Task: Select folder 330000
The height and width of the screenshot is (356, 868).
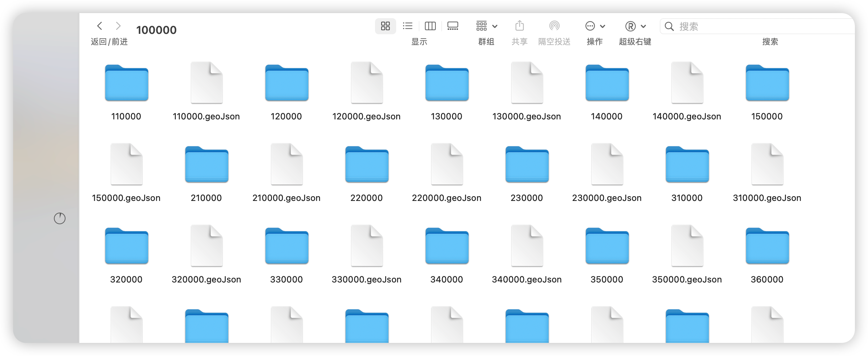Action: (x=287, y=246)
